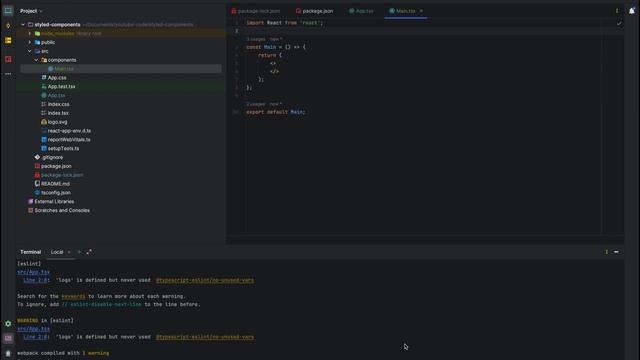Click the expand terminal arrows icon

tap(89, 252)
